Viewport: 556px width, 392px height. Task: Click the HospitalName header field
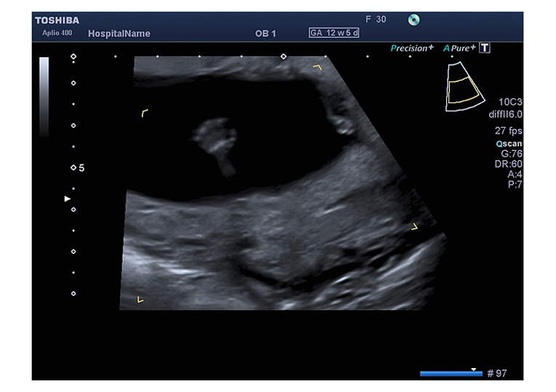tap(118, 33)
